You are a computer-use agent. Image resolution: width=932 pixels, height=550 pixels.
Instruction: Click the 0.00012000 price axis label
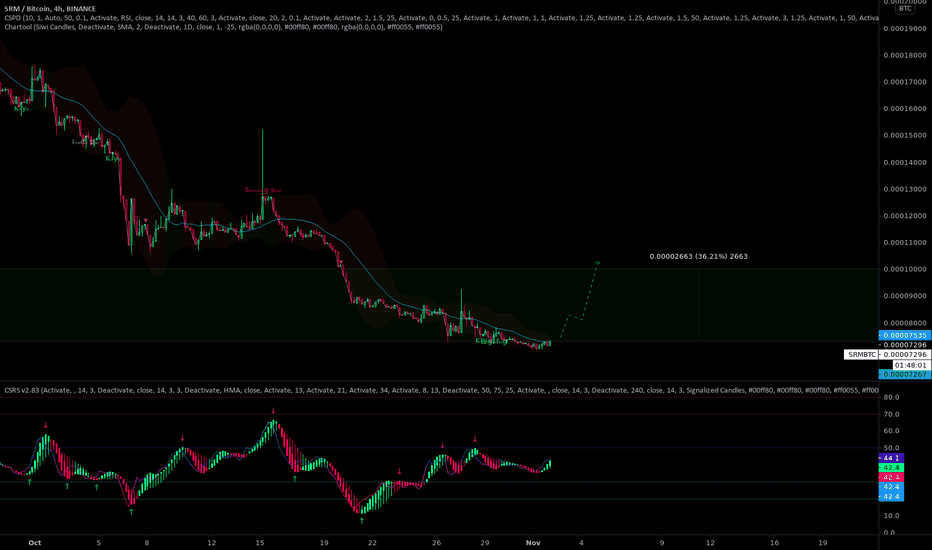pyautogui.click(x=905, y=216)
